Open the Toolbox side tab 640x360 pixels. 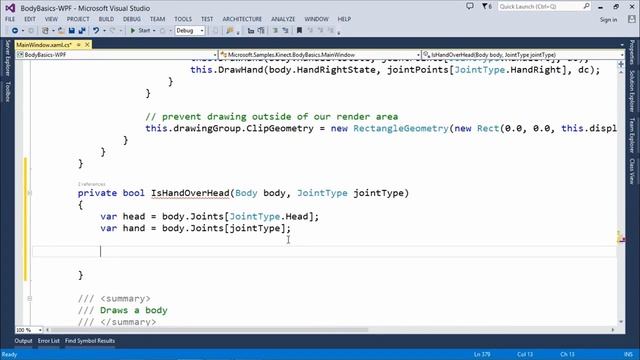pyautogui.click(x=7, y=91)
